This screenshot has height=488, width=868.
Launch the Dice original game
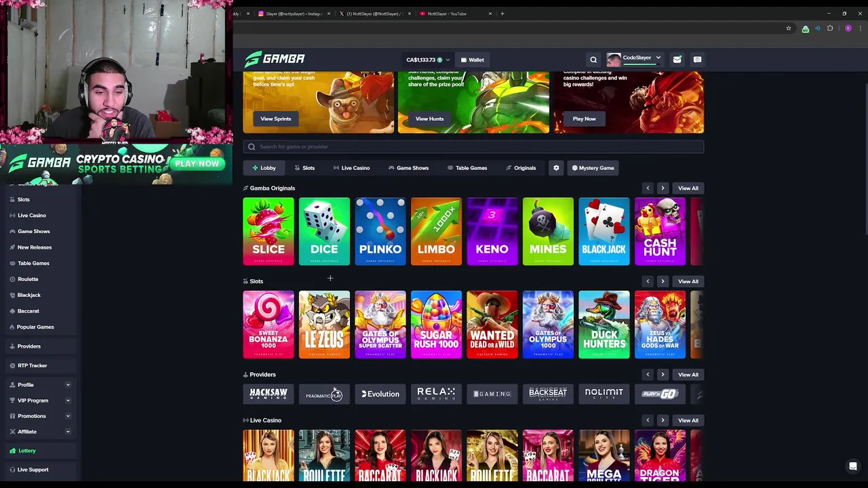(x=324, y=231)
